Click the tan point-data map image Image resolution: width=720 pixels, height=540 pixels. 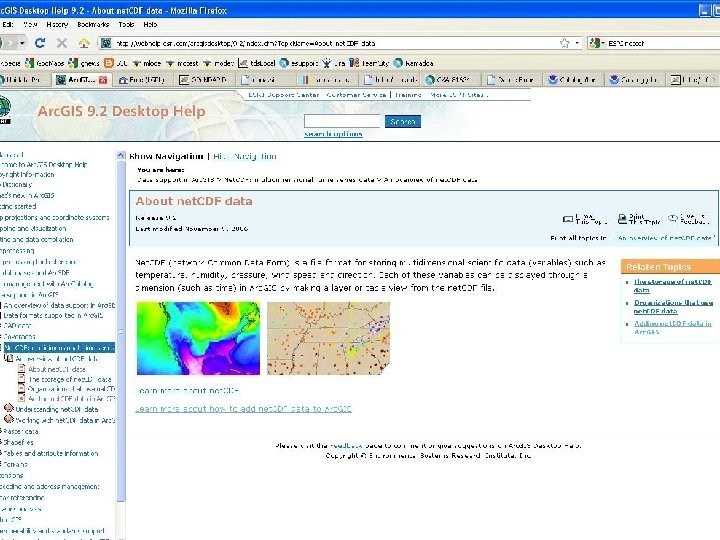(328, 338)
